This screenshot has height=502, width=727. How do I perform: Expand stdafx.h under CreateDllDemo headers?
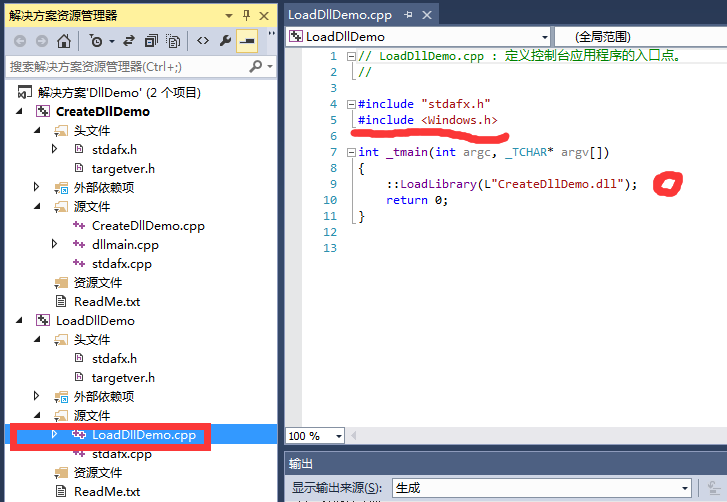point(55,149)
